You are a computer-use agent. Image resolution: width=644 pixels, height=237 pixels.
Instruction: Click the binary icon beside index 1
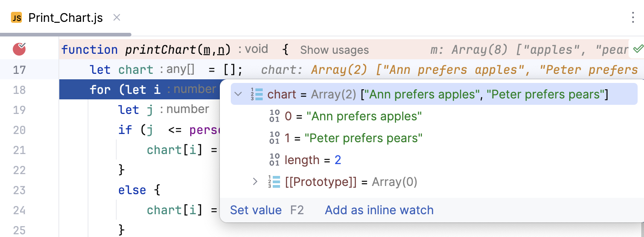pyautogui.click(x=275, y=138)
